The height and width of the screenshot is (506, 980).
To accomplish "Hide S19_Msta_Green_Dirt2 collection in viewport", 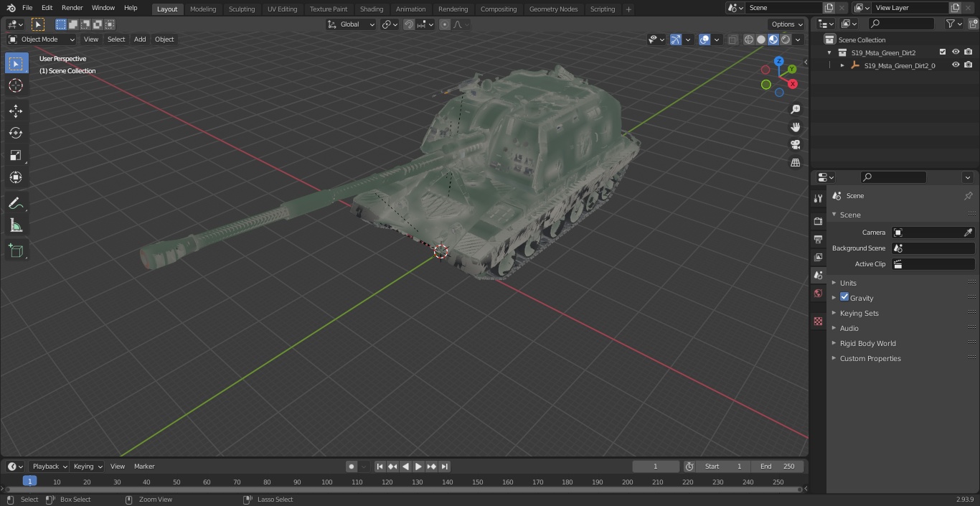I will click(956, 52).
